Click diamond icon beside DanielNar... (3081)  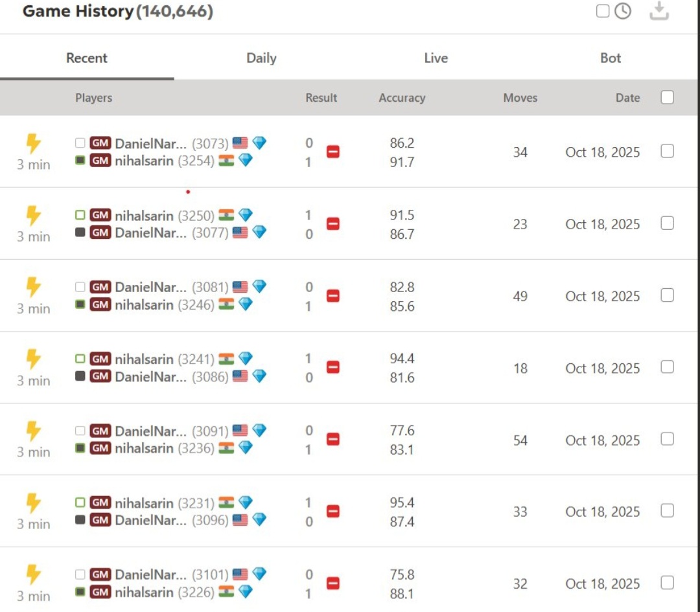click(259, 286)
